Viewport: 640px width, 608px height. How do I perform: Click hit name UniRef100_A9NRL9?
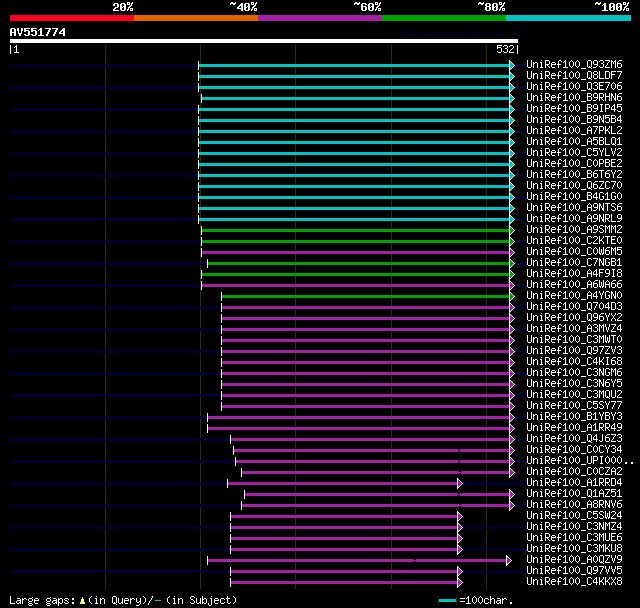point(574,219)
